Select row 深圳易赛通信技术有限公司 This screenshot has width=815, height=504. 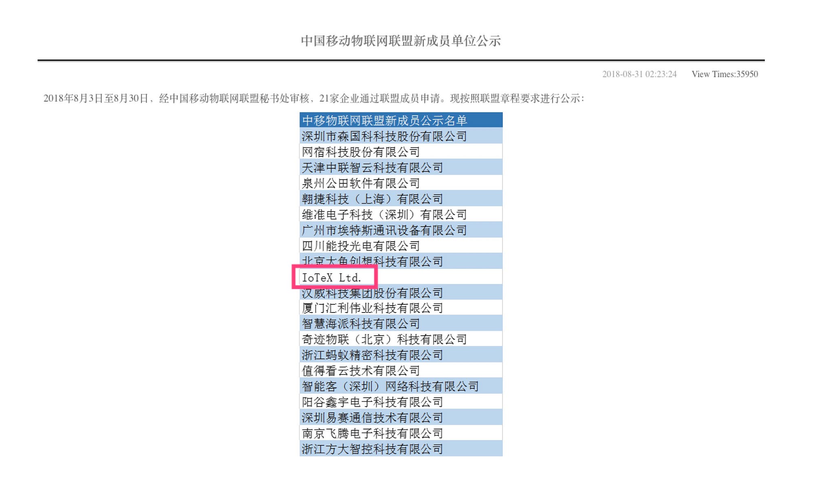[401, 418]
